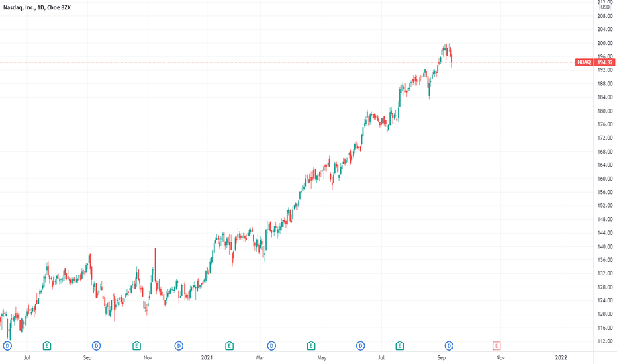
Task: Click the dividend marker between May and Jul 2021
Action: coord(360,346)
